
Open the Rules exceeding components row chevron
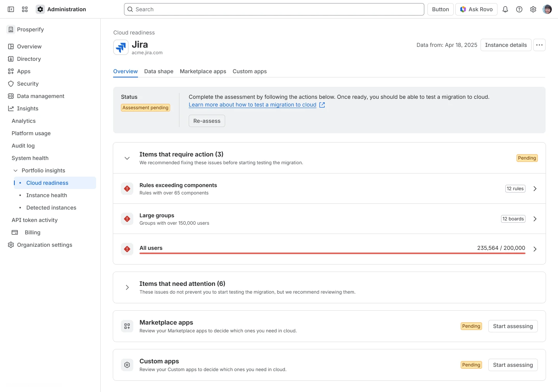(535, 189)
